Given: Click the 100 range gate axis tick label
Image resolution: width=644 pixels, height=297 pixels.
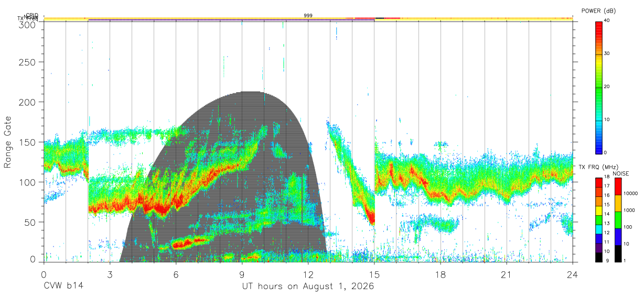Looking at the screenshot, I should pyautogui.click(x=28, y=182).
